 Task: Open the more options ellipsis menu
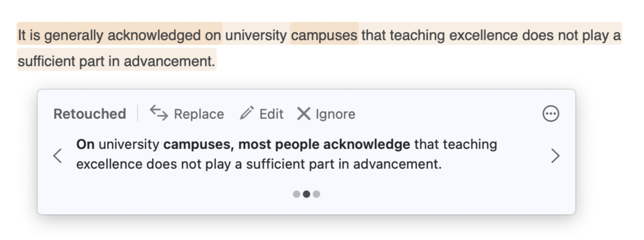coord(551,113)
